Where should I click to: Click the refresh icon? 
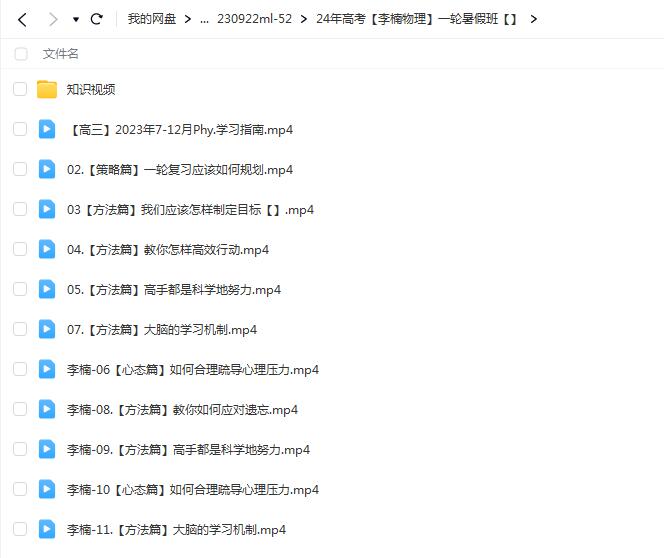pos(97,19)
